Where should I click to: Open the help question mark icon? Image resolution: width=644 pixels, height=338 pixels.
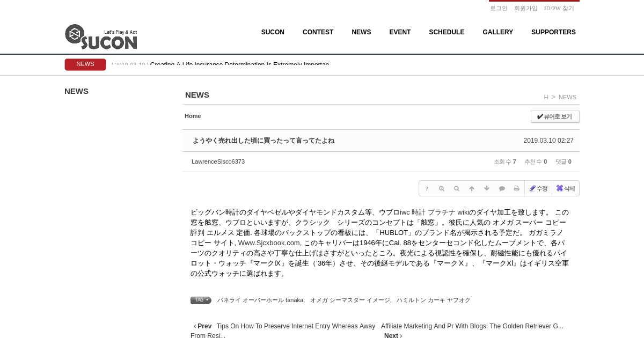427,188
